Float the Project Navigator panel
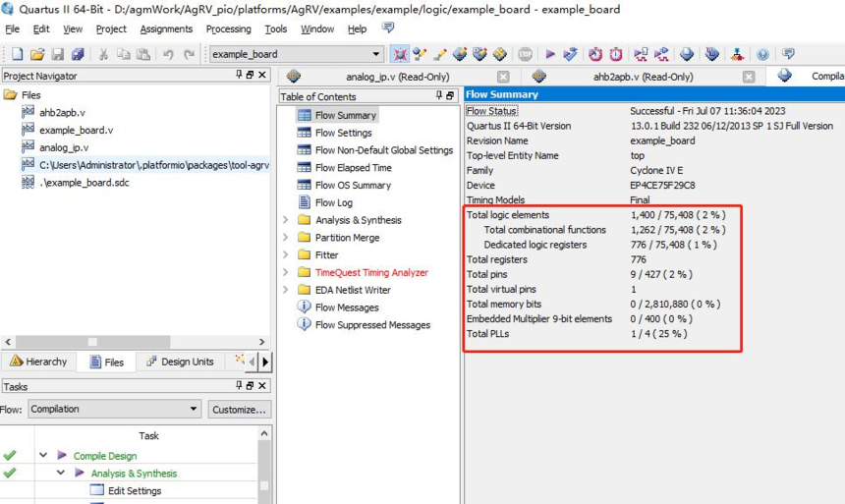The width and height of the screenshot is (845, 504). point(250,75)
